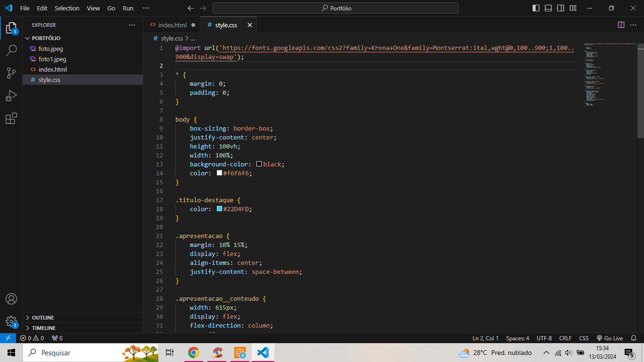Open the Selection menu
This screenshot has width=644, height=362.
[67, 8]
